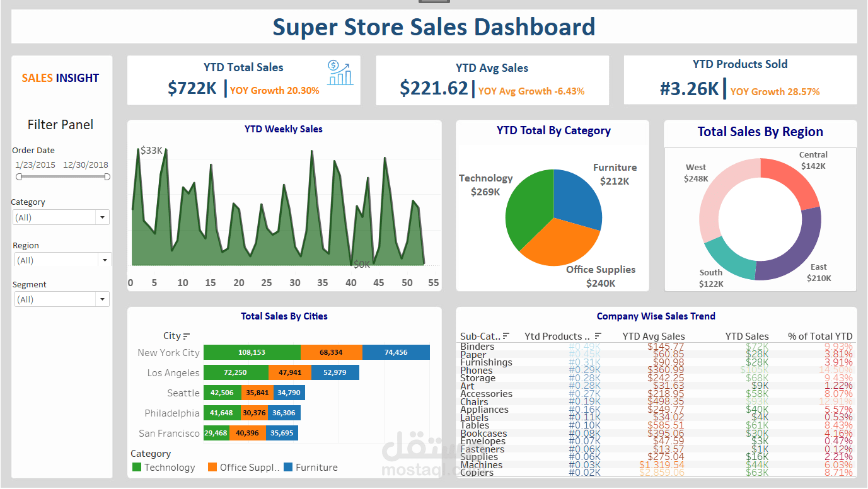
Task: Click the right Order Date slider handle
Action: point(107,177)
